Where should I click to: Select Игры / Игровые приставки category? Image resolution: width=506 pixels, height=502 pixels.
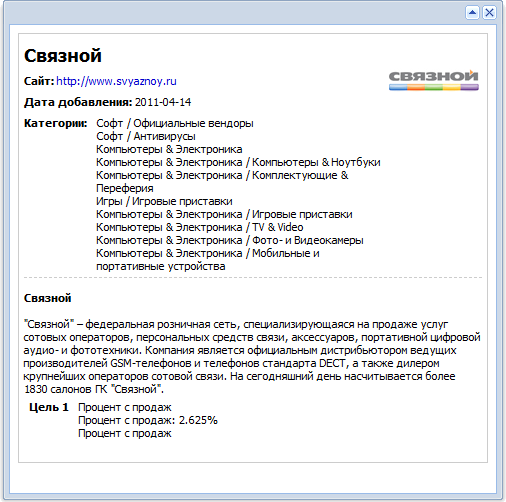[164, 201]
